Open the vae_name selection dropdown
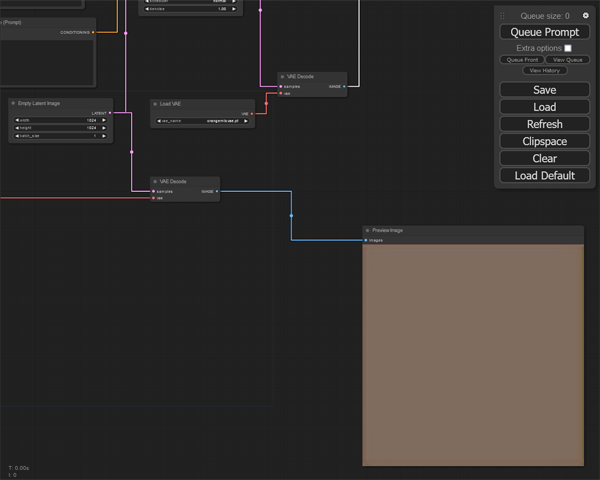The width and height of the screenshot is (600, 480). tap(204, 121)
